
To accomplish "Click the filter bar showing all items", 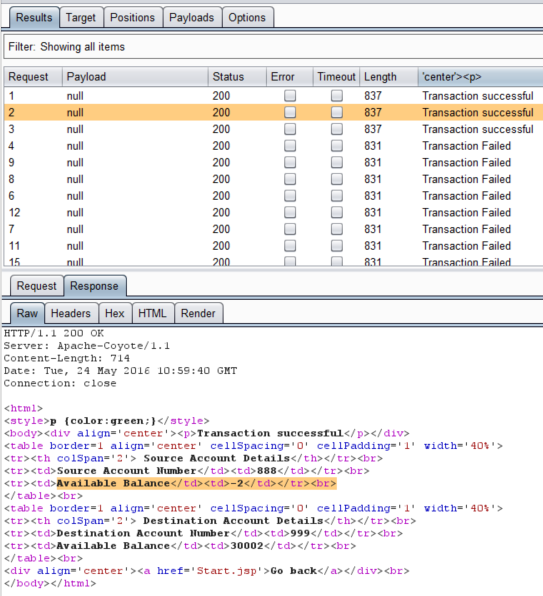I will (273, 47).
